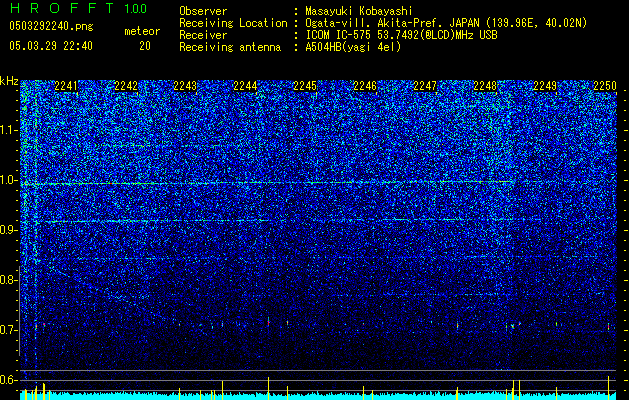Click the 0.7 frequency axis label

6,330
